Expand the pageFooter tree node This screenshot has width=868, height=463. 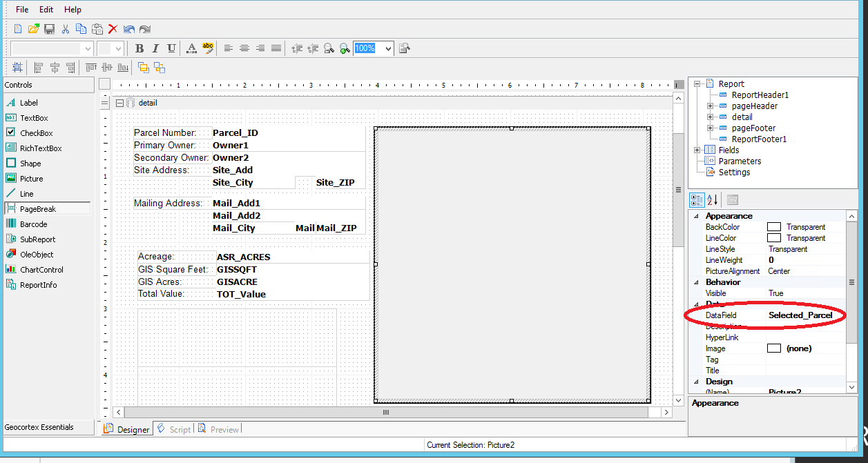click(710, 128)
